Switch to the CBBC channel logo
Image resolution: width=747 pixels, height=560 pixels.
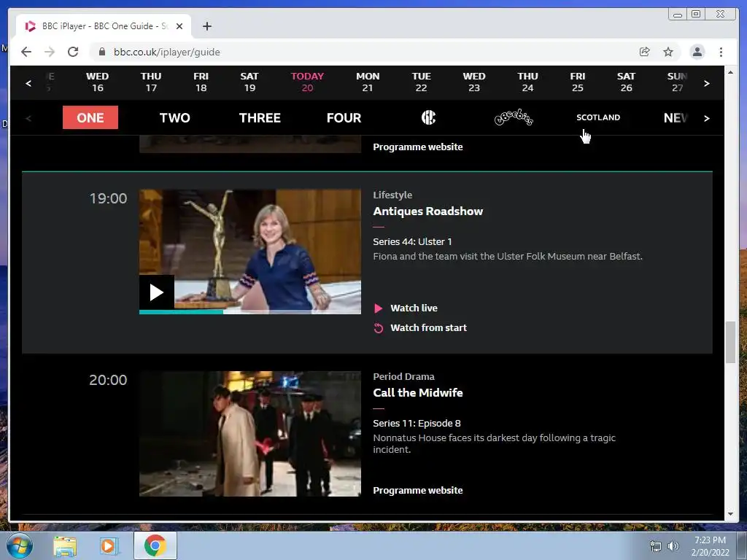[428, 117]
